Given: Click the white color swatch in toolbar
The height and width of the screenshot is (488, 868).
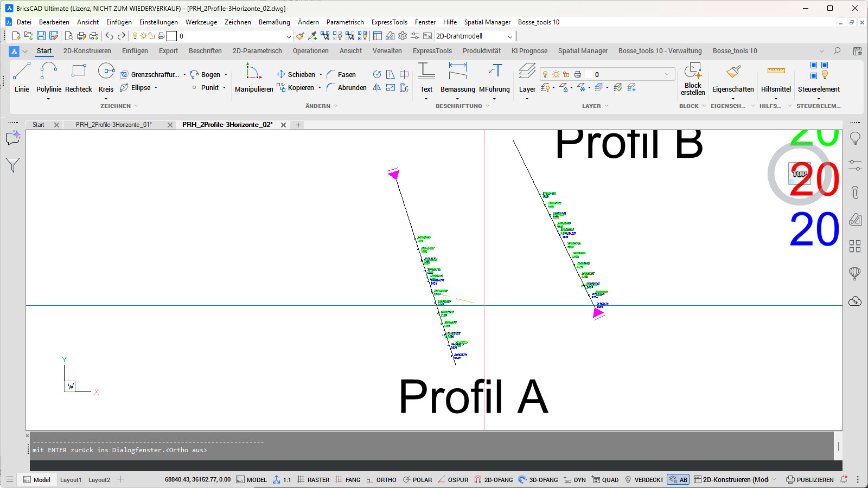Looking at the screenshot, I should click(x=171, y=36).
